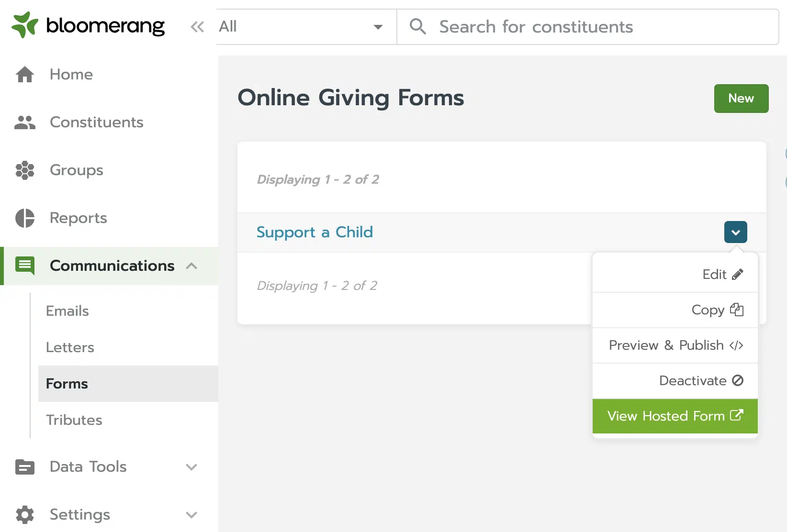Image resolution: width=787 pixels, height=532 pixels.
Task: Click the Constituents people icon
Action: coord(25,122)
